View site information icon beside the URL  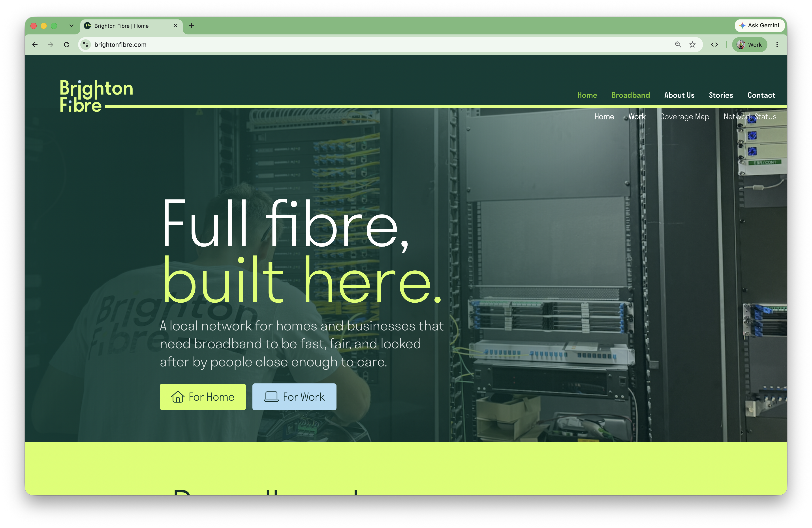(x=86, y=45)
